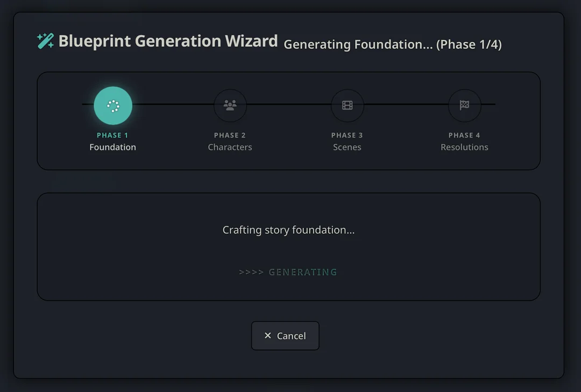The width and height of the screenshot is (581, 392).
Task: Click the "PHASE 3" heading text
Action: [x=348, y=136]
